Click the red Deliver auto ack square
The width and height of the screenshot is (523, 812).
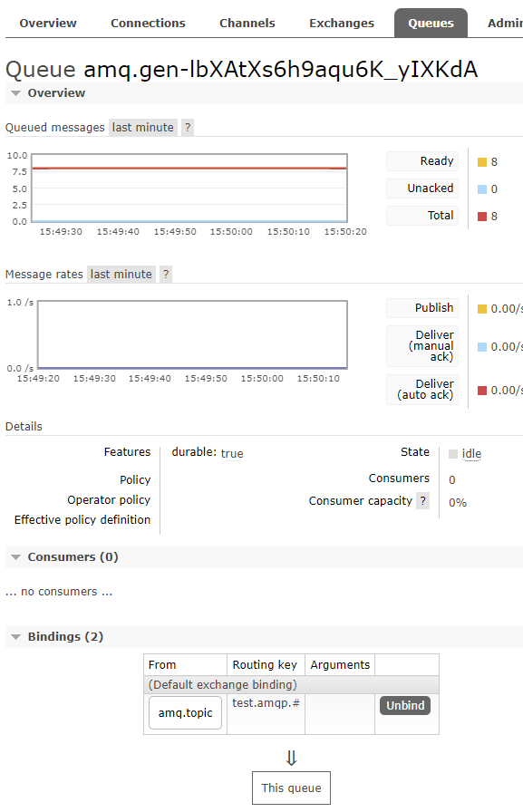482,391
